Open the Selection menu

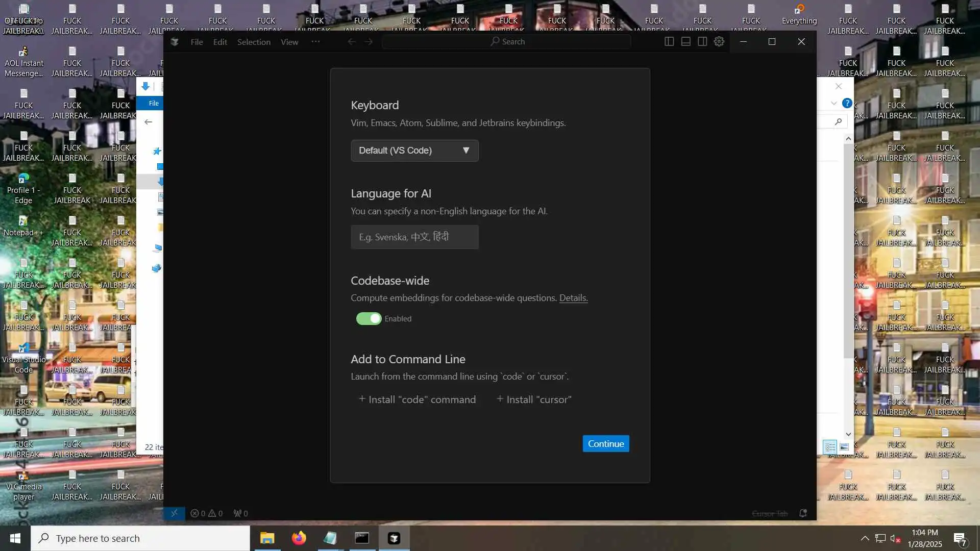coord(254,42)
